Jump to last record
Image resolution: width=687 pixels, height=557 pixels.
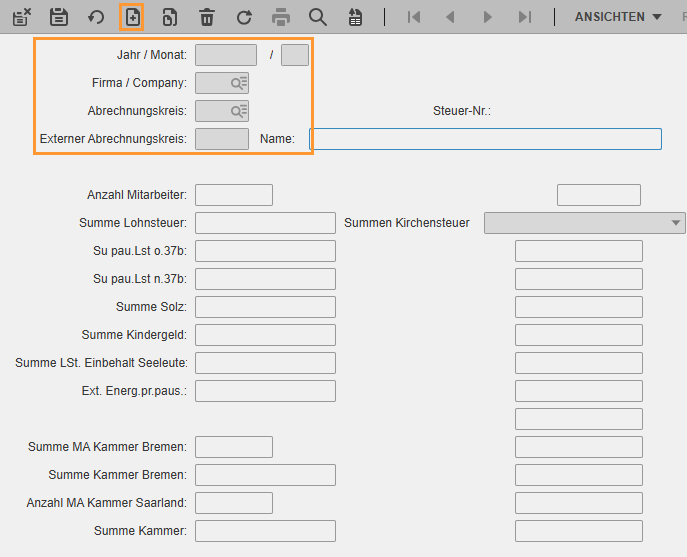pyautogui.click(x=524, y=17)
